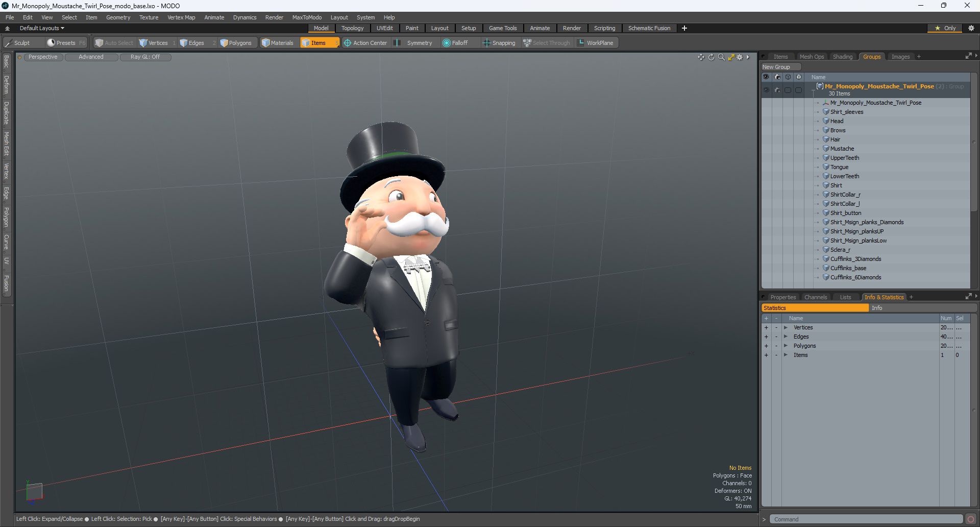This screenshot has height=527, width=980.
Task: Select the Cufflinks_base tree item
Action: click(x=848, y=268)
